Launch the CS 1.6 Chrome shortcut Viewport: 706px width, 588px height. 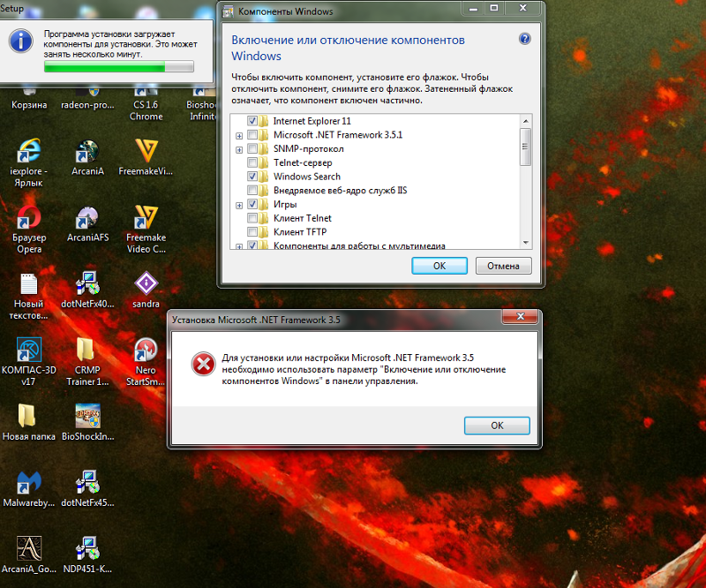[x=146, y=105]
